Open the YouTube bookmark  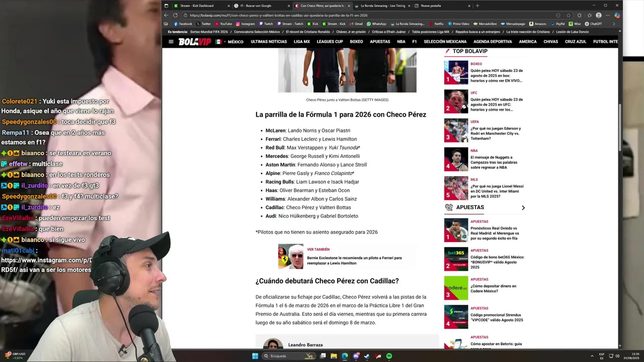(223, 24)
